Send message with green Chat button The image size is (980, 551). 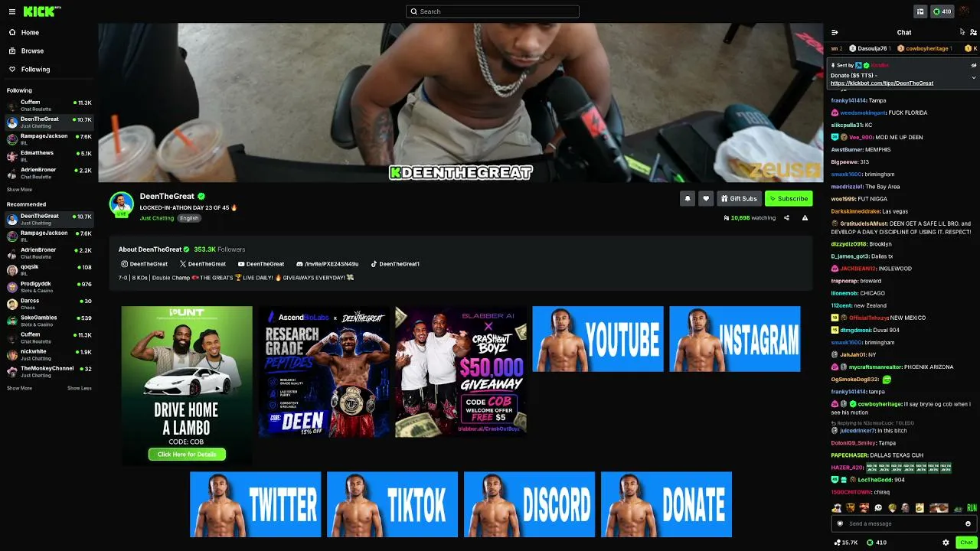966,543
